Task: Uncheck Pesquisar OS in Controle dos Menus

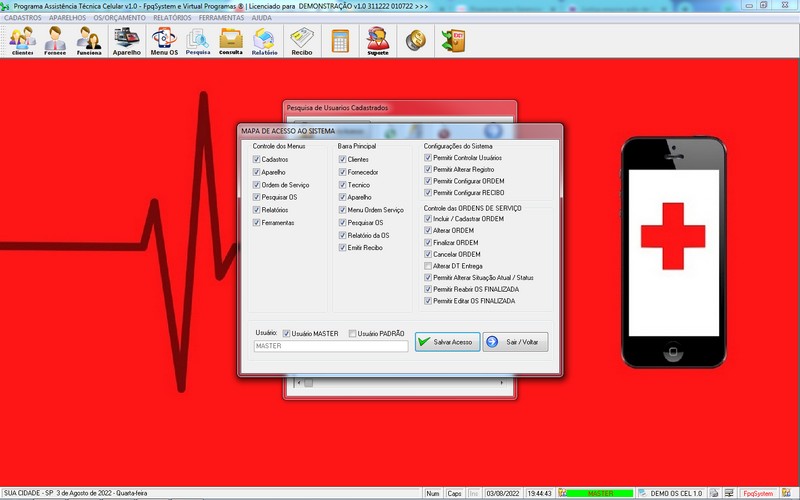Action: (x=257, y=197)
